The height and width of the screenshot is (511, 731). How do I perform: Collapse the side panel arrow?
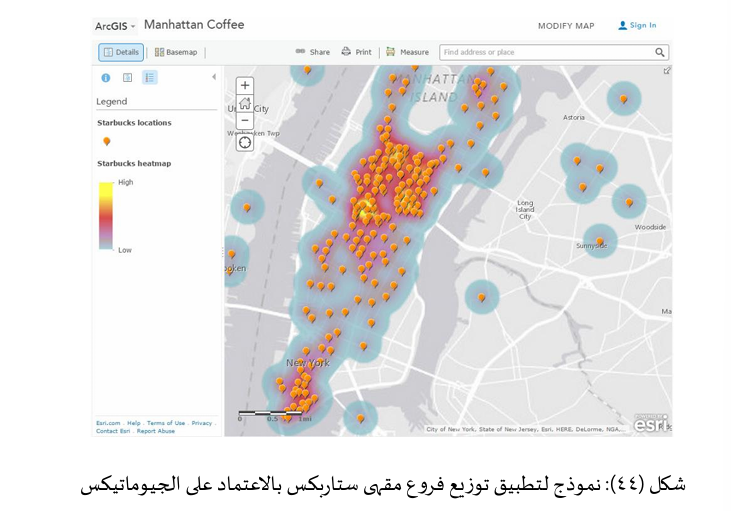coord(213,77)
